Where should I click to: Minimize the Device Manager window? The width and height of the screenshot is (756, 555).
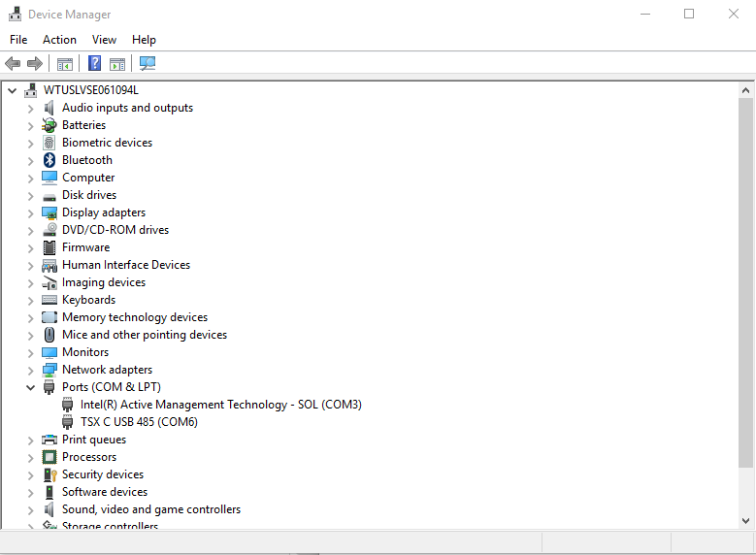tap(645, 14)
